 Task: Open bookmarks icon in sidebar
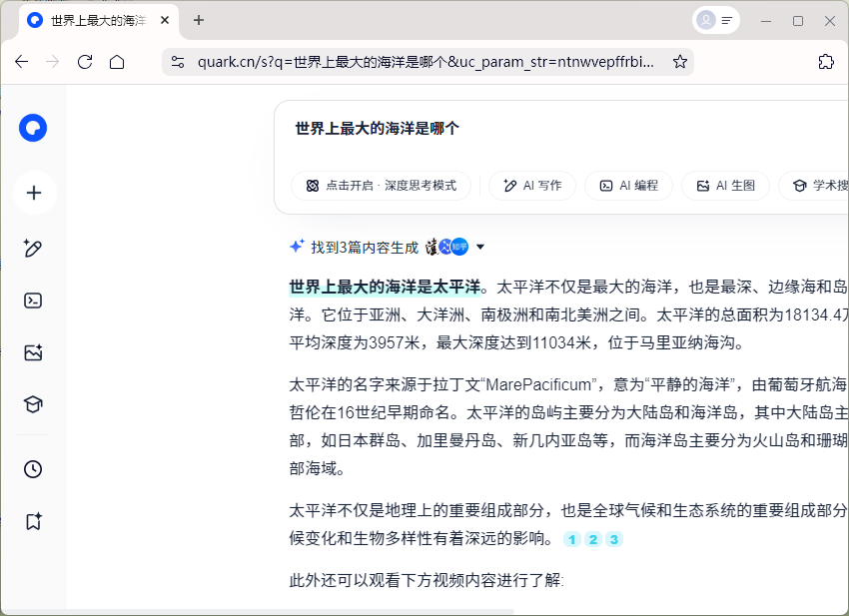point(34,521)
